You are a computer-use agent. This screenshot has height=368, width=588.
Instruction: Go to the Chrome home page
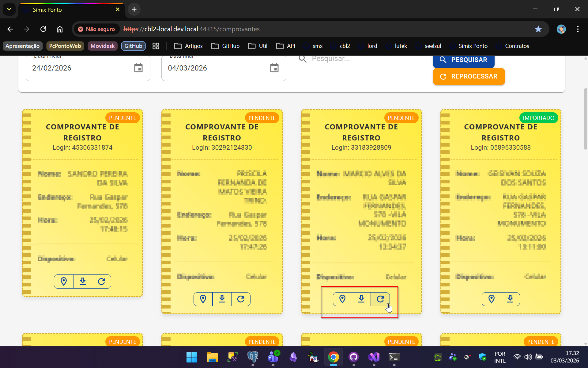(x=60, y=29)
